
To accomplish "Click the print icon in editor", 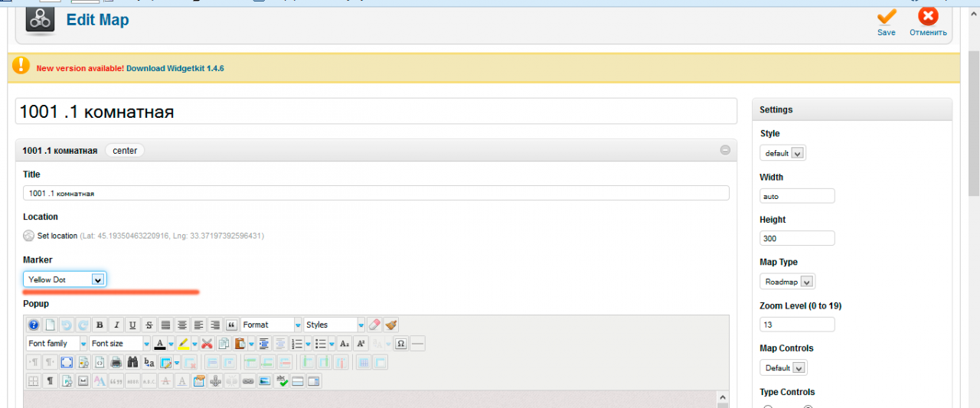I will tap(116, 362).
